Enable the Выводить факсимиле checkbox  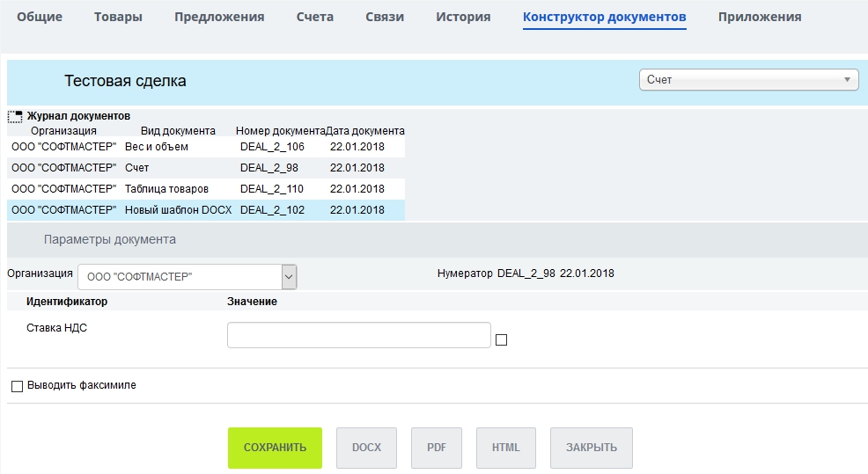(x=17, y=385)
